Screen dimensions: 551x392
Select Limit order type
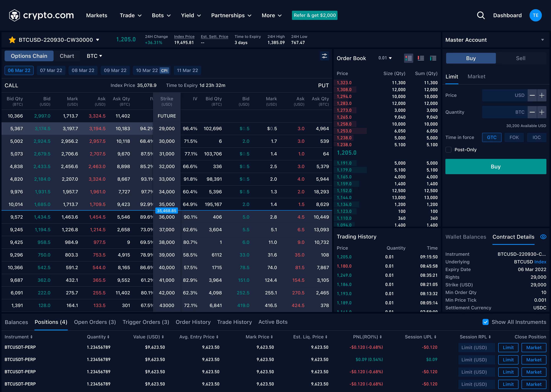click(x=452, y=77)
